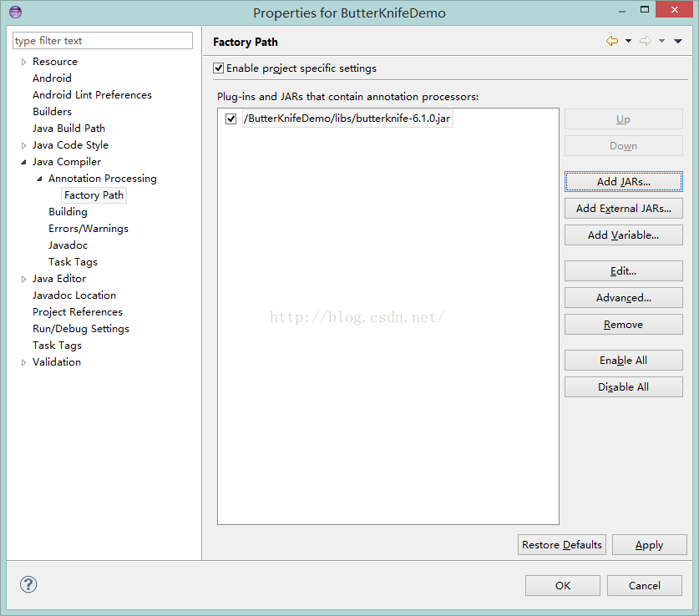This screenshot has width=699, height=616.
Task: Select top-level Task Tags item
Action: click(x=57, y=346)
